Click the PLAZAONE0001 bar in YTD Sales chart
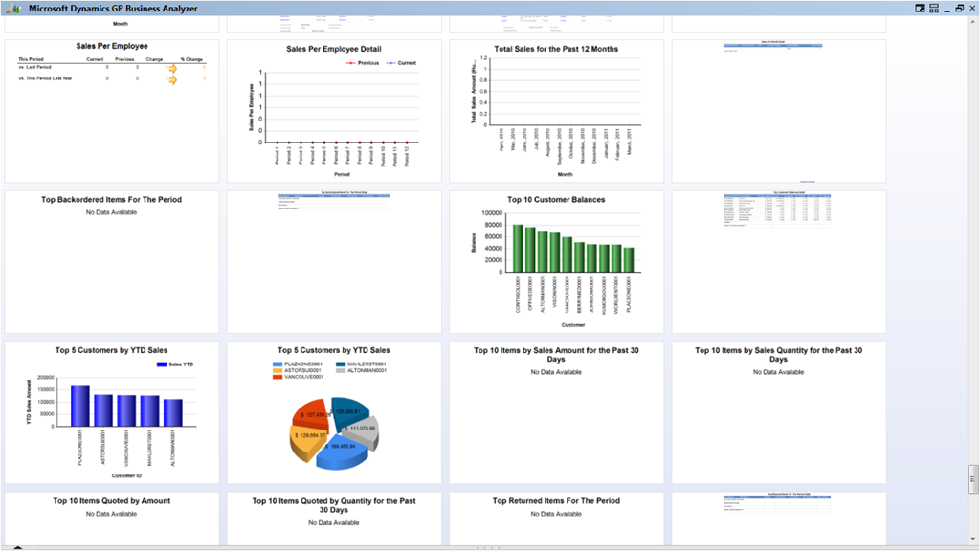Viewport: 980px width, 551px height. (x=80, y=406)
